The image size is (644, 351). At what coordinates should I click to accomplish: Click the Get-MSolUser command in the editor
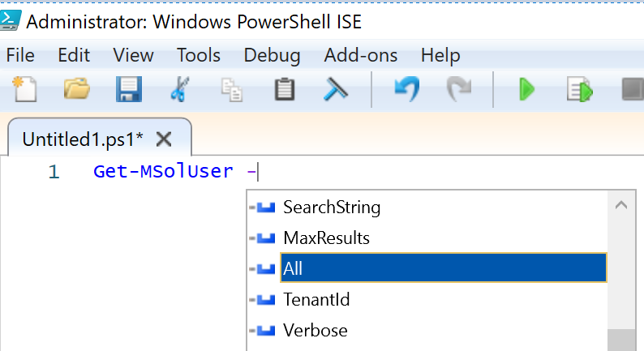pyautogui.click(x=163, y=171)
